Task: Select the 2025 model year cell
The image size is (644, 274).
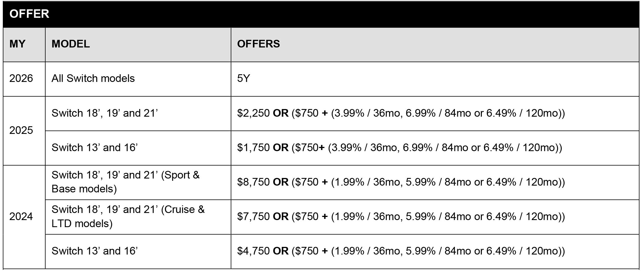Action: [21, 131]
